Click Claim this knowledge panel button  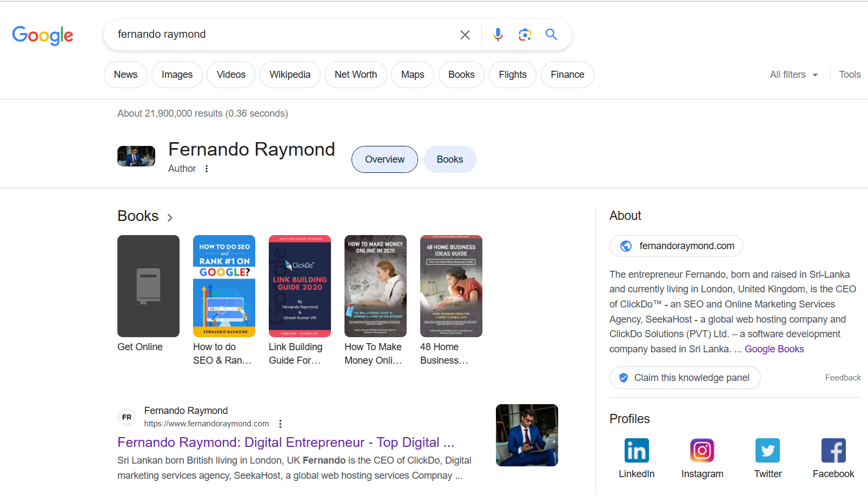[685, 378]
